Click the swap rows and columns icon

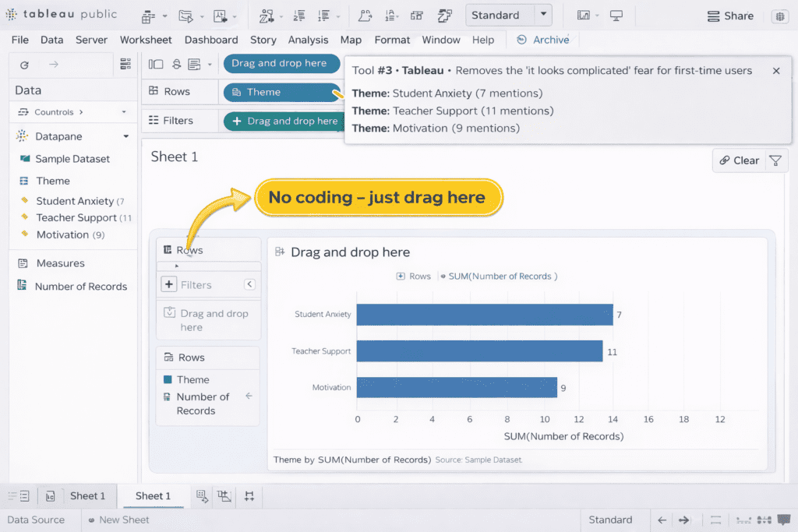click(267, 16)
